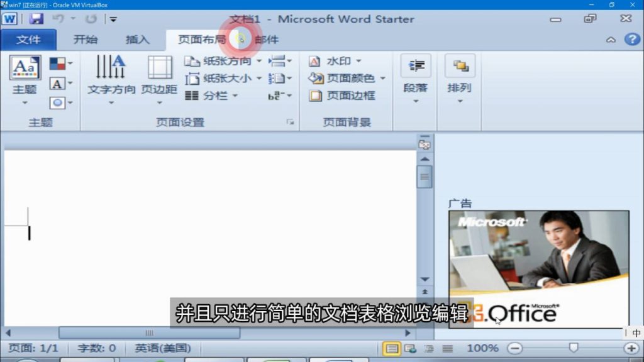
Task: Open the 文件 (File) menu
Action: point(29,39)
